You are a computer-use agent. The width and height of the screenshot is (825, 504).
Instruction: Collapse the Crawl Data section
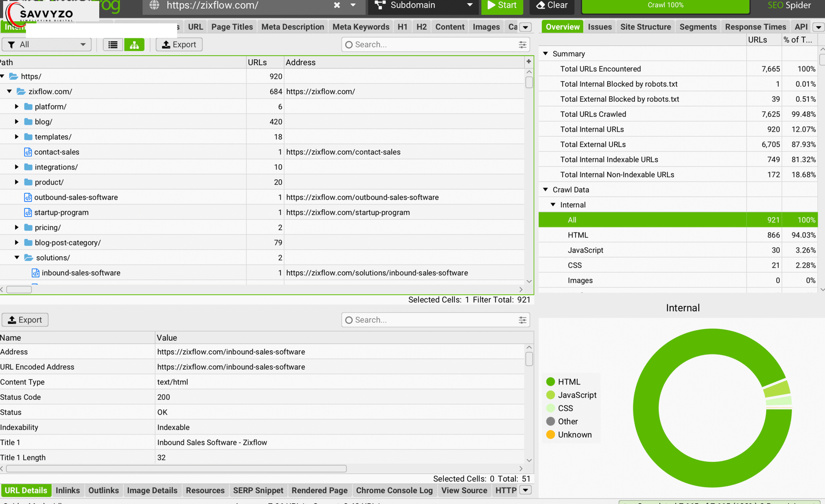(545, 190)
